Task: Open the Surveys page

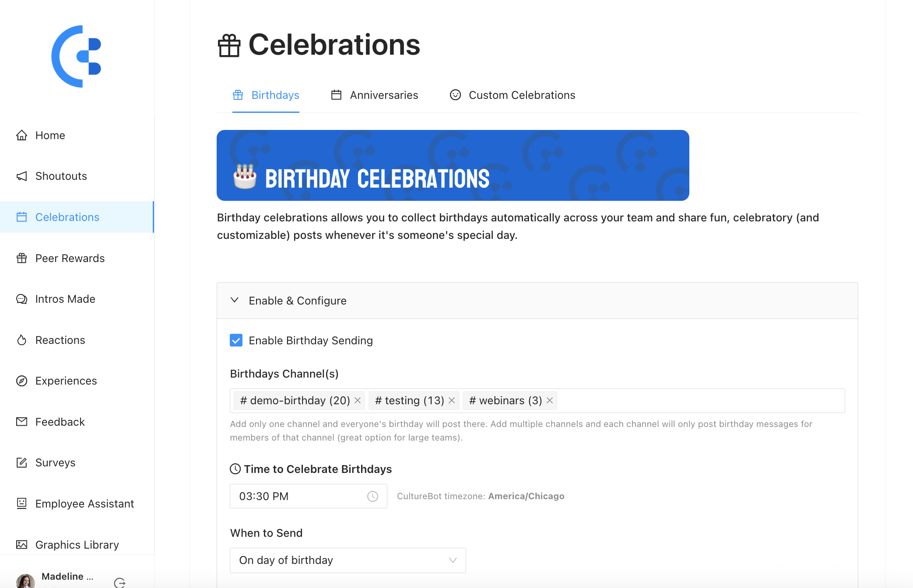Action: tap(55, 463)
